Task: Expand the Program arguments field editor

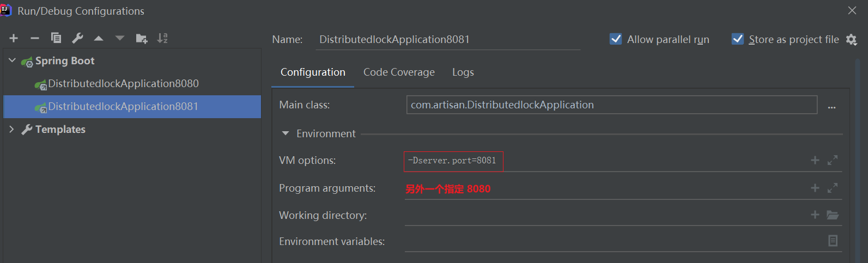Action: [833, 188]
